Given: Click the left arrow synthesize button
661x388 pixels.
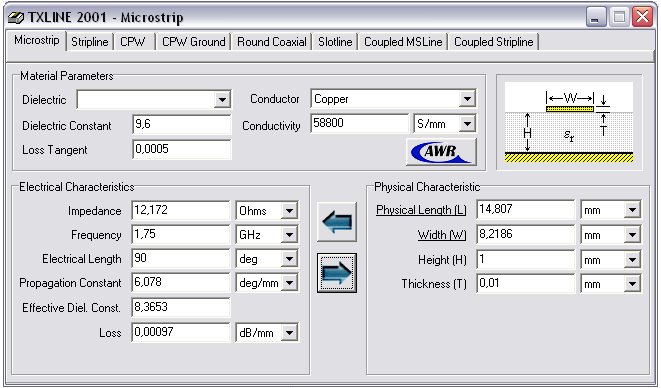Looking at the screenshot, I should pyautogui.click(x=337, y=222).
